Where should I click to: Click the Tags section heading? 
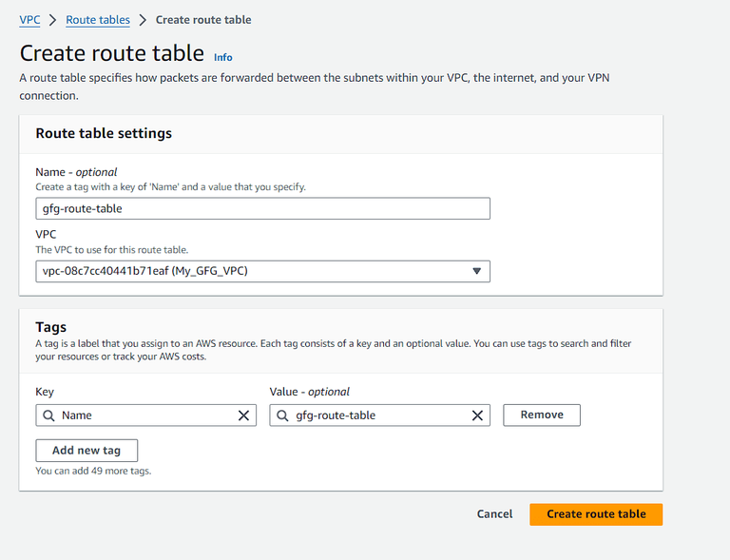pyautogui.click(x=51, y=327)
